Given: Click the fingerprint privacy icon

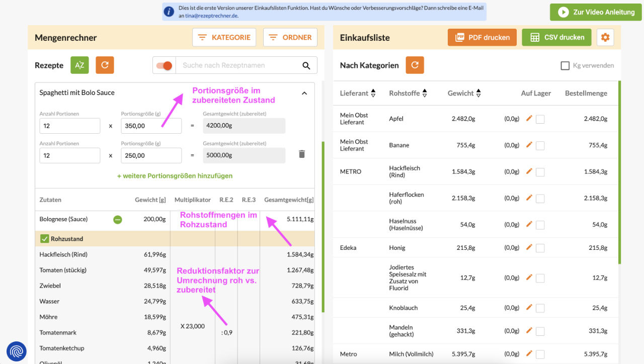Looking at the screenshot, I should (17, 351).
